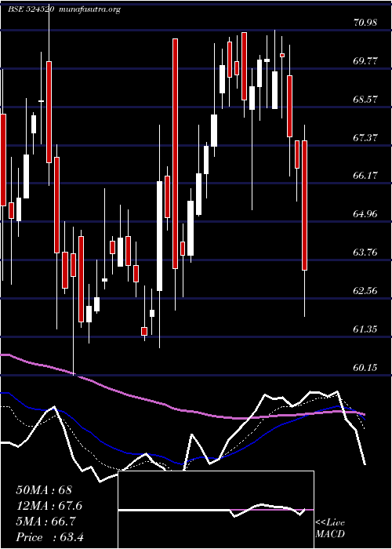Select the 70.98 price axis label
The height and width of the screenshot is (549, 392).
click(365, 23)
